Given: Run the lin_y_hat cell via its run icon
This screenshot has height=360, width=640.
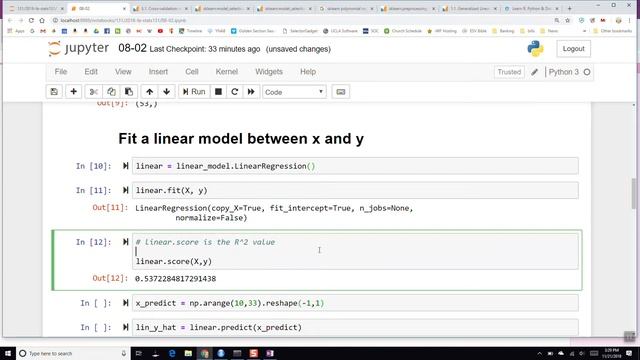Looking at the screenshot, I should (x=125, y=327).
